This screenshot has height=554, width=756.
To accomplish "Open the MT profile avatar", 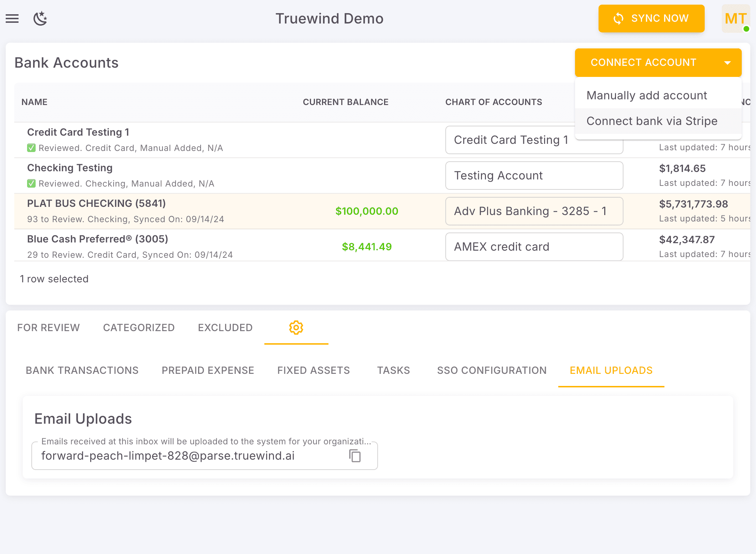I will pos(735,19).
